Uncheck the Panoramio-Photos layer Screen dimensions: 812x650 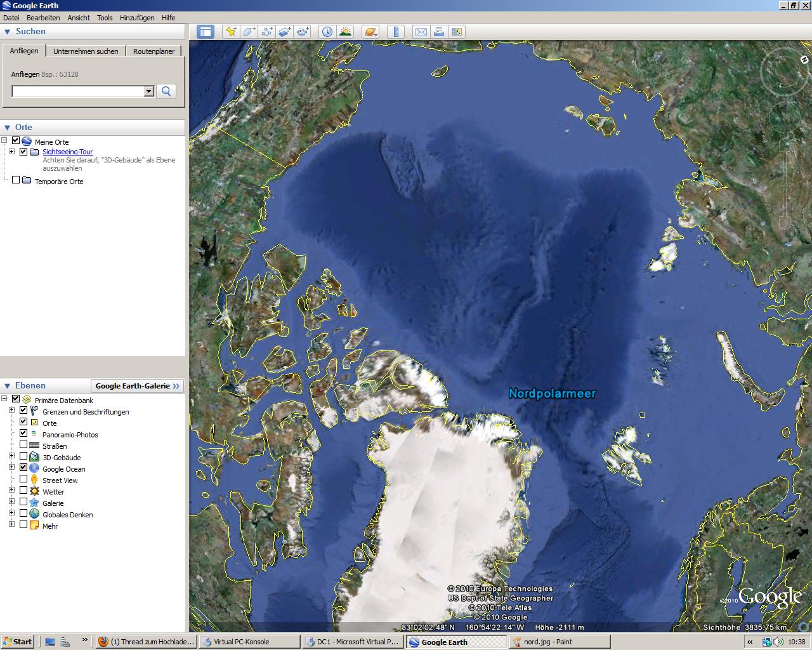[23, 434]
